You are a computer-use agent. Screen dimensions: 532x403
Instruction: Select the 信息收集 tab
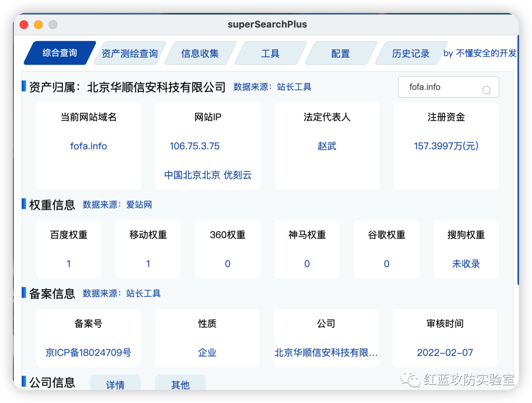pyautogui.click(x=200, y=54)
